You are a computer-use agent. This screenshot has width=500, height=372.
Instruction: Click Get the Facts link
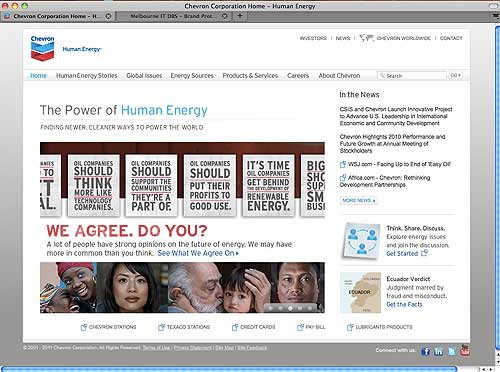tap(404, 304)
